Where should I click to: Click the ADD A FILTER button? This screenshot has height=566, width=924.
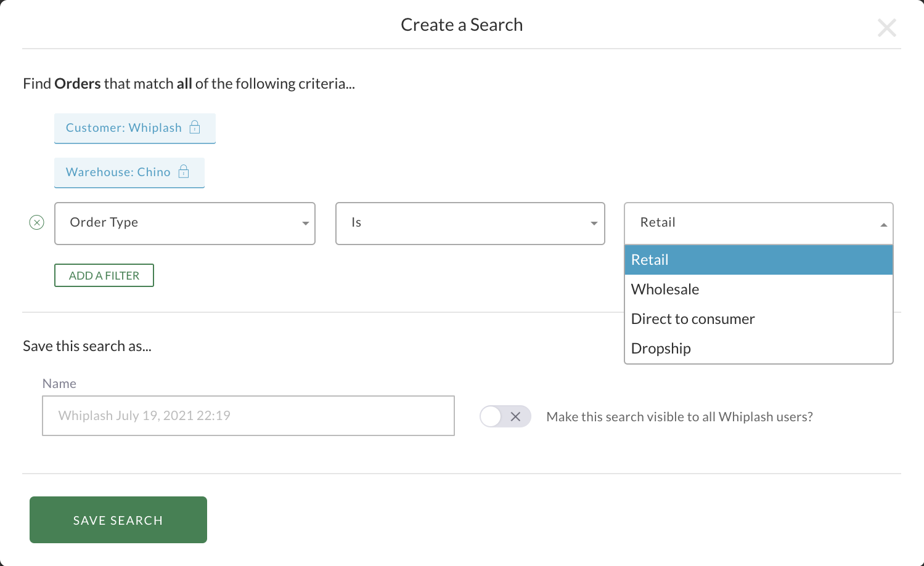[104, 275]
